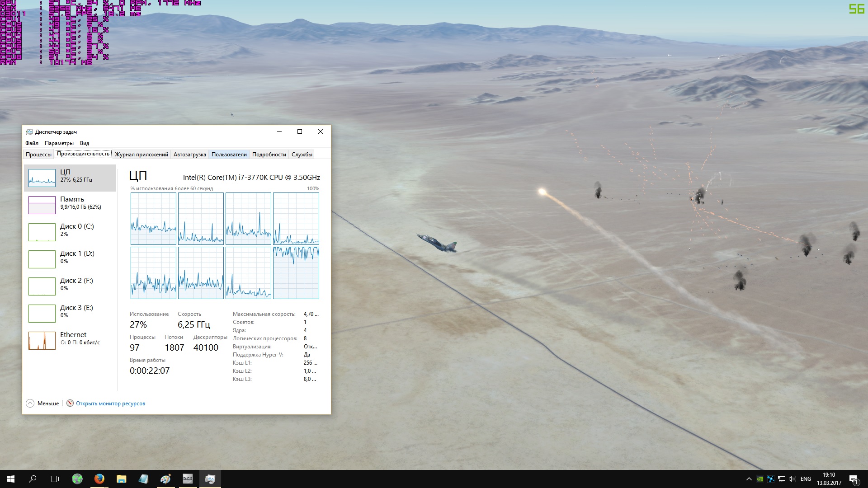Select the Ethernet item in sidebar
The height and width of the screenshot is (488, 868).
[x=70, y=341]
